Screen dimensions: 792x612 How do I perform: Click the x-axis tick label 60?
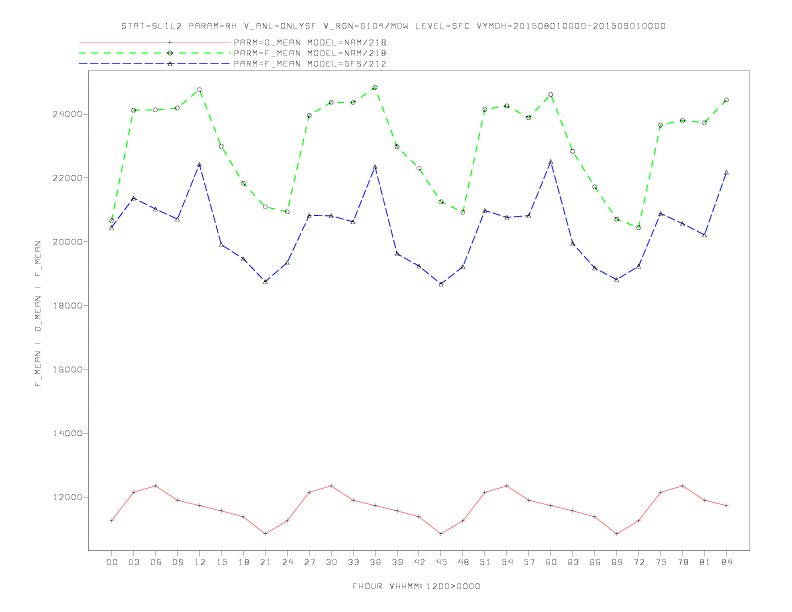[551, 562]
